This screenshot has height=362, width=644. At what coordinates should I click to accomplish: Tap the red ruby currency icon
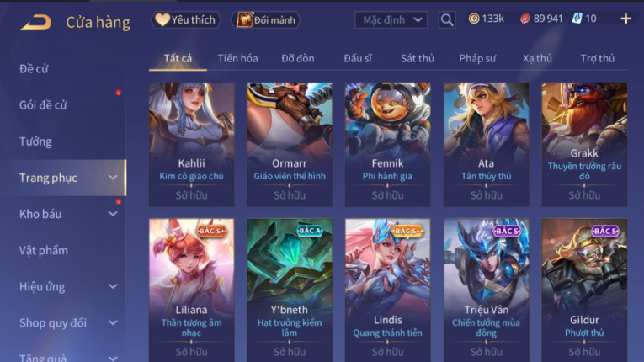coord(525,19)
